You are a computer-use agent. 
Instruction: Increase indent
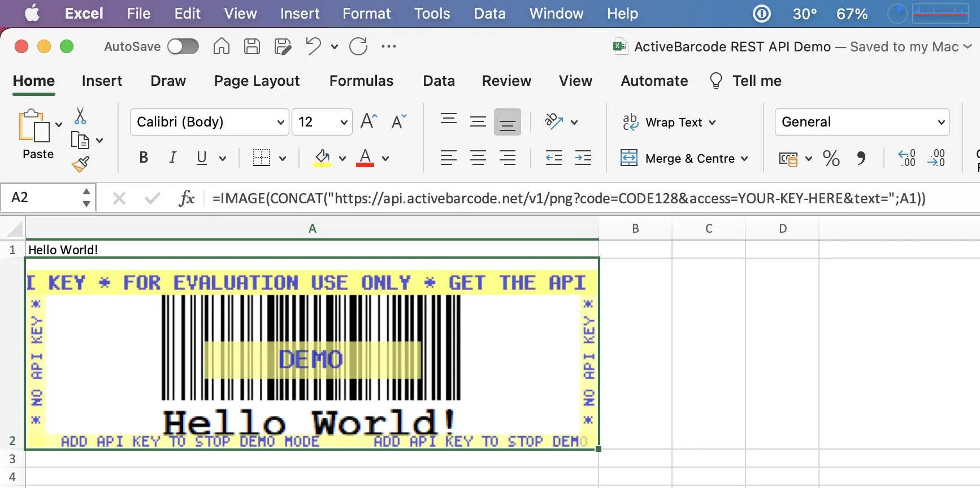[583, 158]
